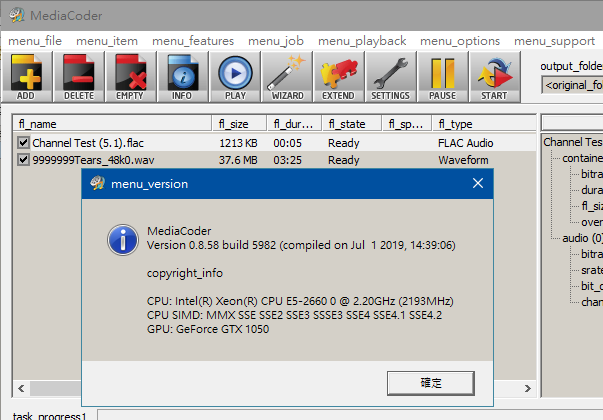The width and height of the screenshot is (603, 420).
Task: Open the menu_support menu
Action: pos(555,41)
